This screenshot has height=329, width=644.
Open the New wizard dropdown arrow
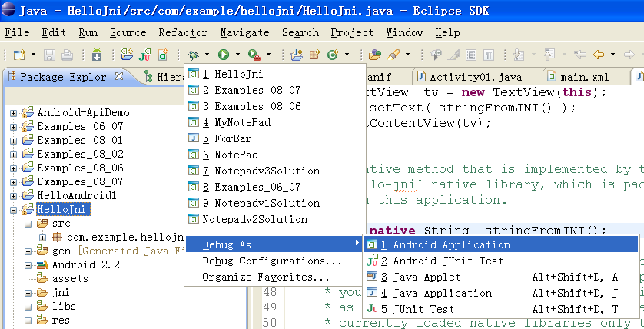(x=33, y=55)
